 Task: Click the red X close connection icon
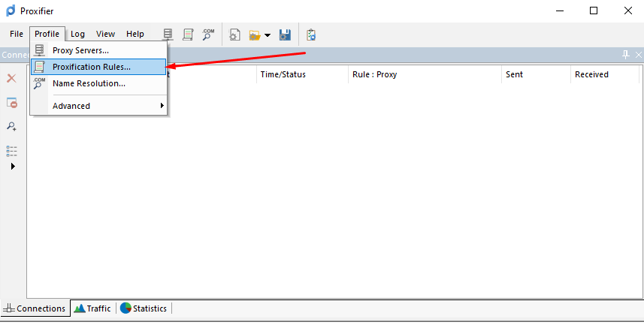coord(11,78)
